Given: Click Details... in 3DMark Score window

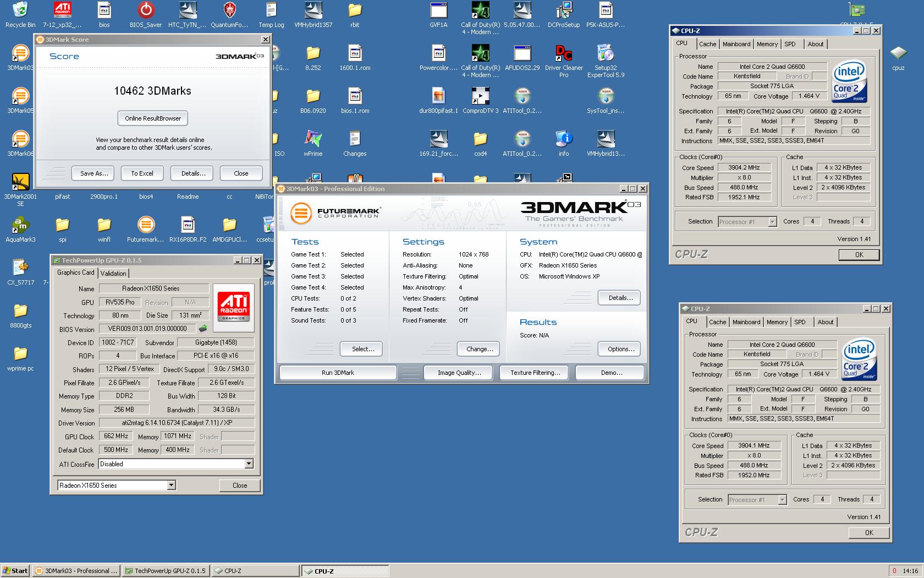Looking at the screenshot, I should [193, 173].
